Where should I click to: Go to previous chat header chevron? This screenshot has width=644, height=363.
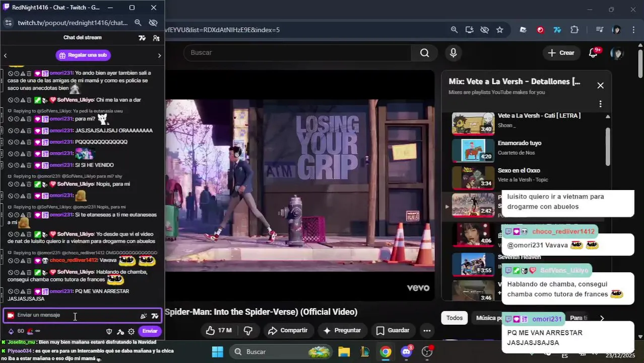[5, 55]
